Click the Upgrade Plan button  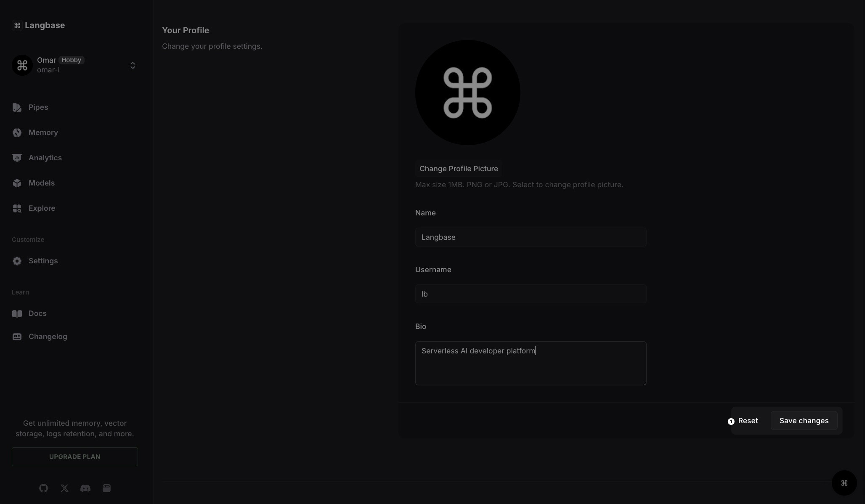pyautogui.click(x=75, y=456)
